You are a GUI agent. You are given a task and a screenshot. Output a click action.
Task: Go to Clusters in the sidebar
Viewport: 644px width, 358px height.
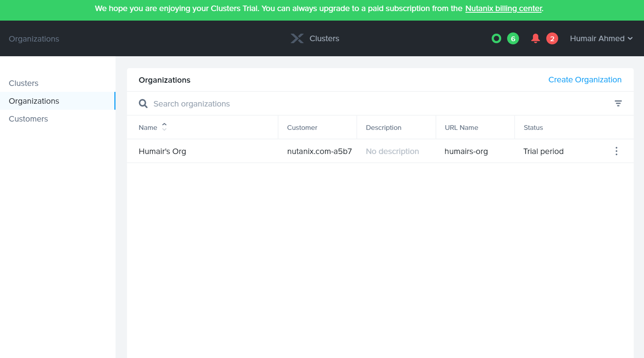pos(24,83)
